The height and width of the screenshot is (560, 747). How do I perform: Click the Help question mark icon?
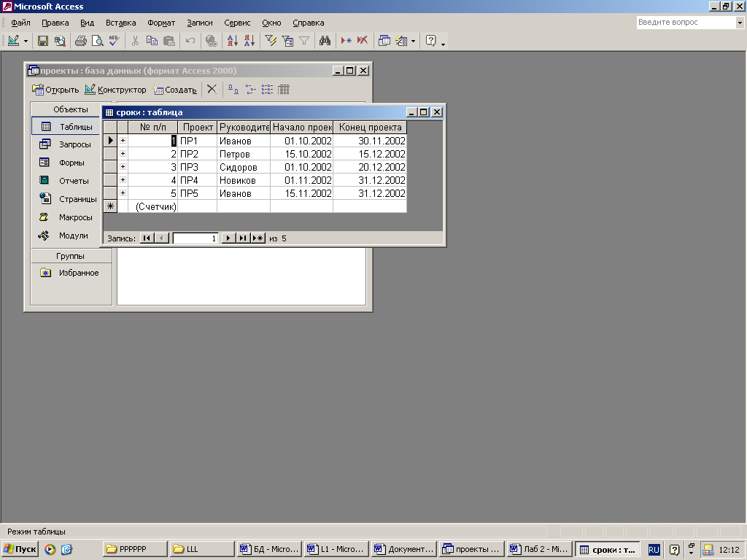(x=430, y=41)
